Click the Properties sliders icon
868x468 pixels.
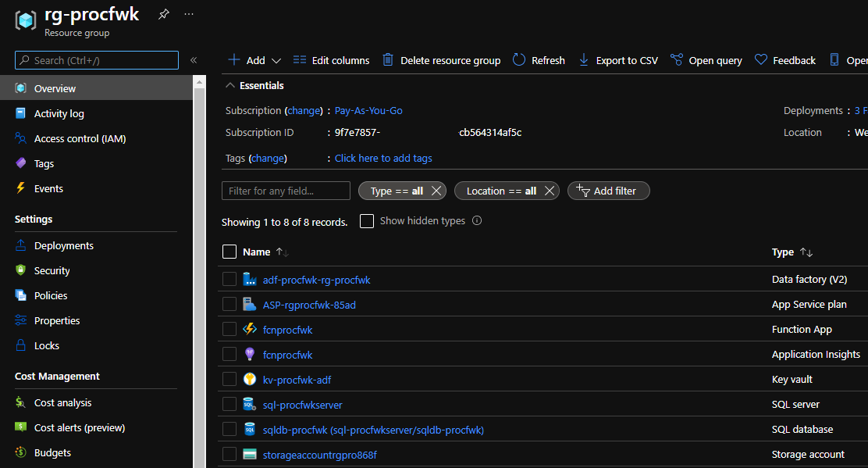tap(20, 320)
